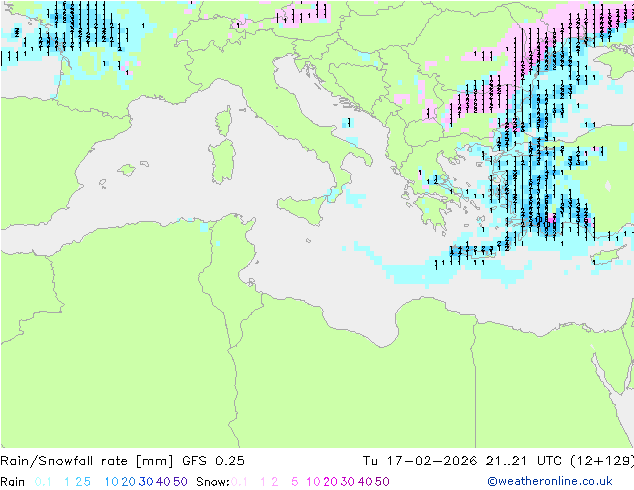Image resolution: width=634 pixels, height=490 pixels.
Task: Select the snow legend value 0.1
Action: (x=239, y=482)
